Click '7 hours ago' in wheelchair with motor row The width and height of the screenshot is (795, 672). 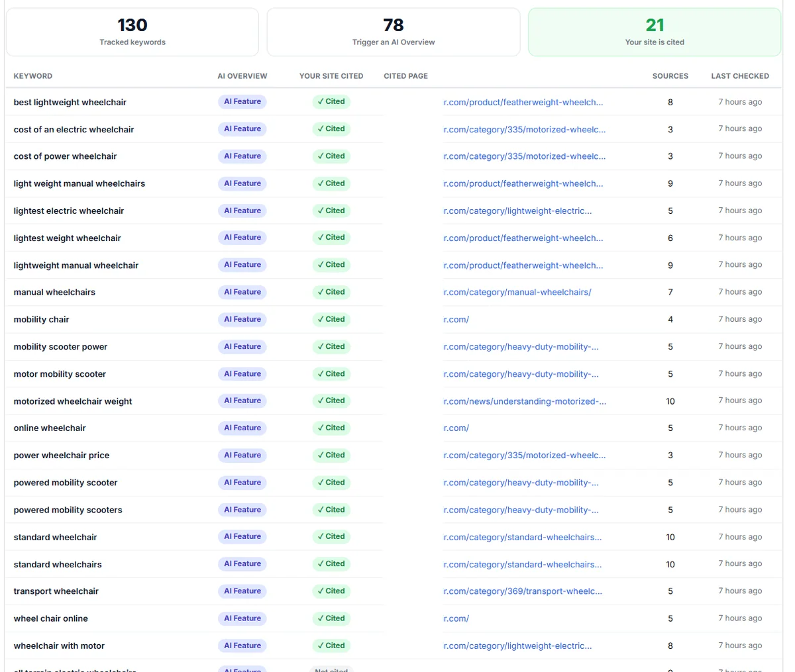(740, 646)
